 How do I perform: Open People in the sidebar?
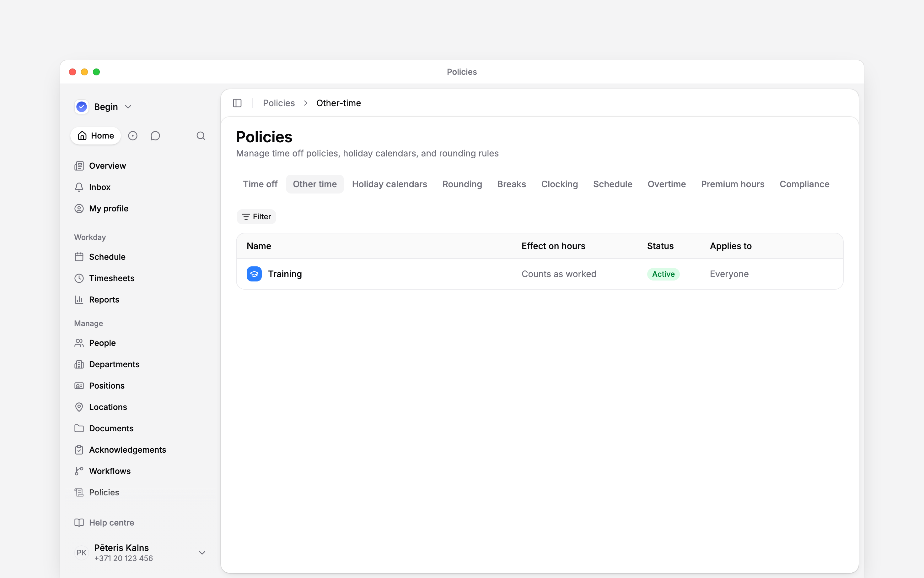[140, 343]
